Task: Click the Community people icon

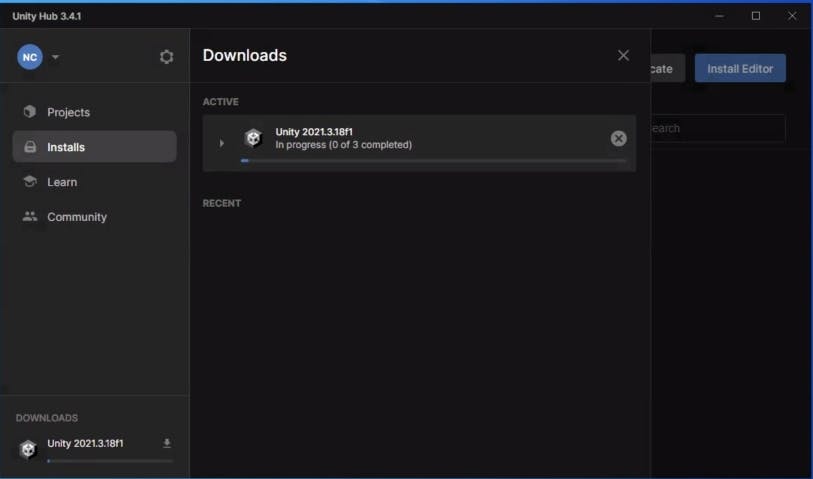Action: (x=30, y=217)
